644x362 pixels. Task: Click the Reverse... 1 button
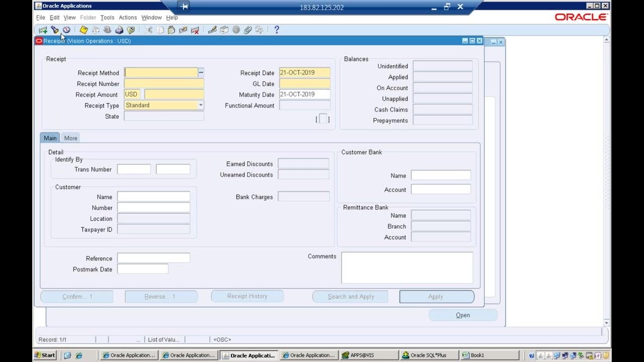[x=161, y=297]
